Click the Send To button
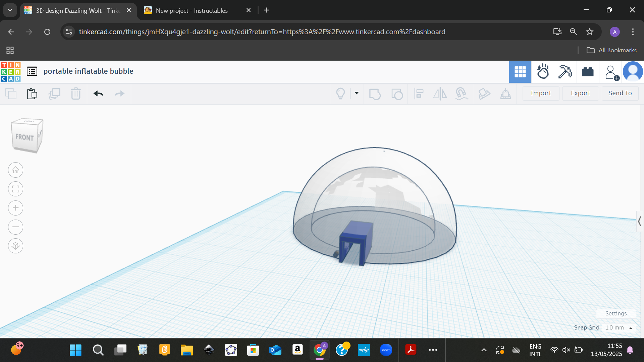Image resolution: width=644 pixels, height=362 pixels. tap(620, 93)
